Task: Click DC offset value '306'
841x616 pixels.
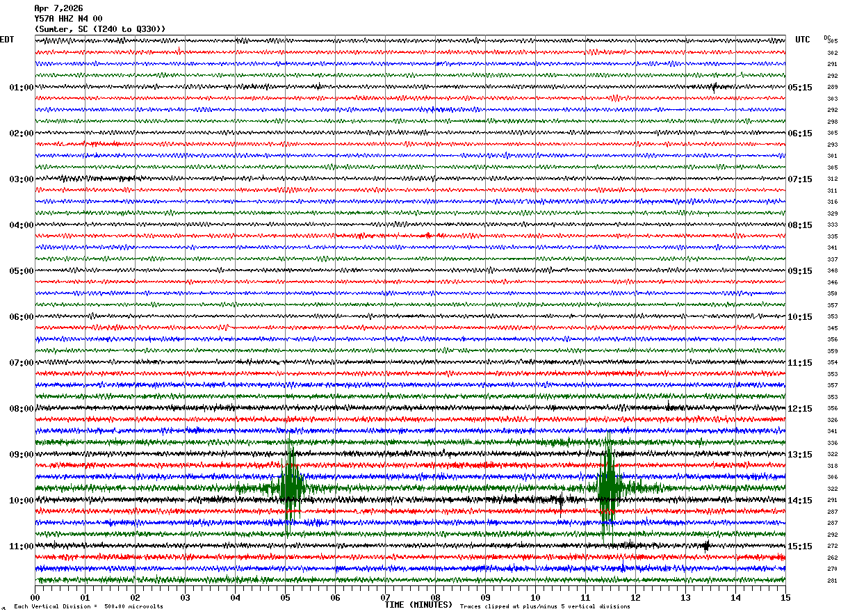Action: click(x=832, y=478)
